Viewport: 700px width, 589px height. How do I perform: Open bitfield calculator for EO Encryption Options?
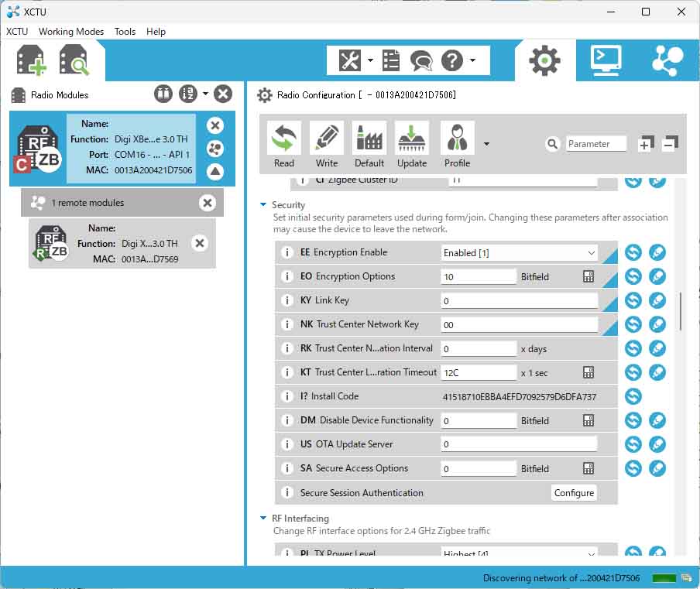tap(588, 277)
